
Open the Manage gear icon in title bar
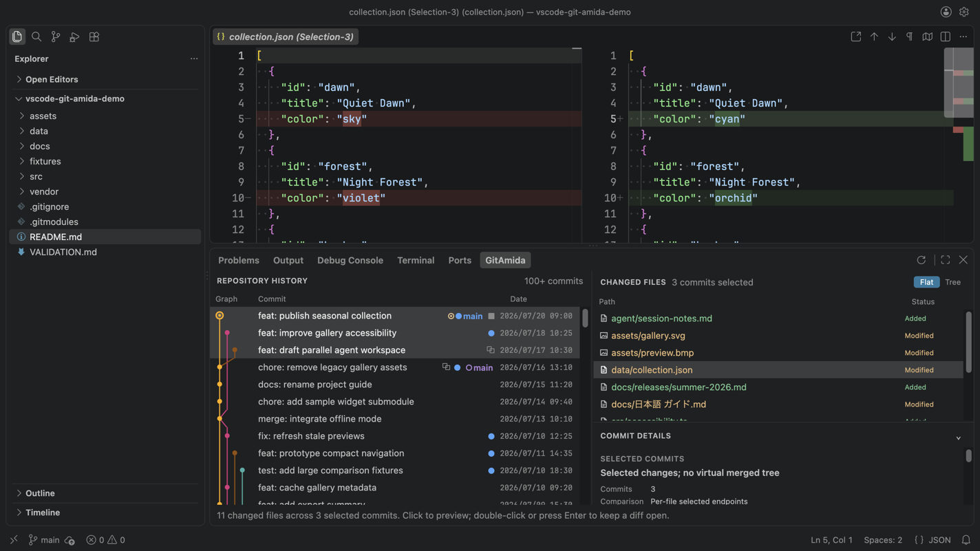point(964,12)
